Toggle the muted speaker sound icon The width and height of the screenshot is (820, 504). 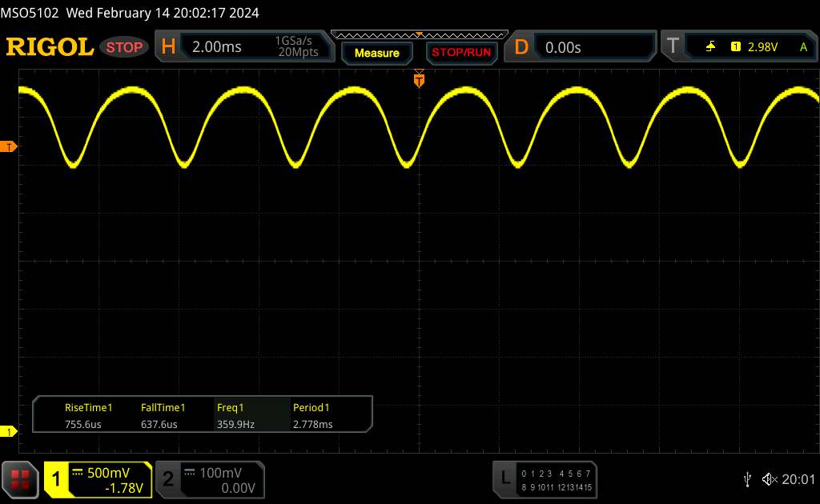point(770,479)
